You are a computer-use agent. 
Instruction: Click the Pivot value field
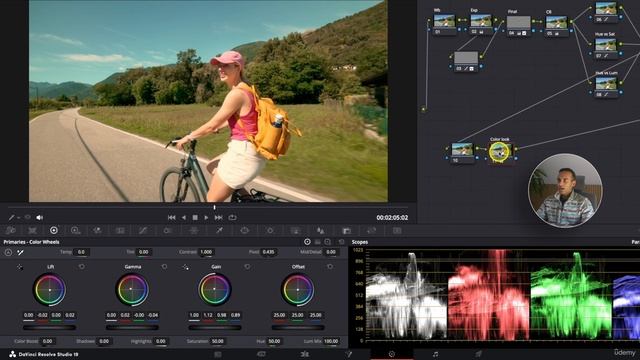point(268,252)
